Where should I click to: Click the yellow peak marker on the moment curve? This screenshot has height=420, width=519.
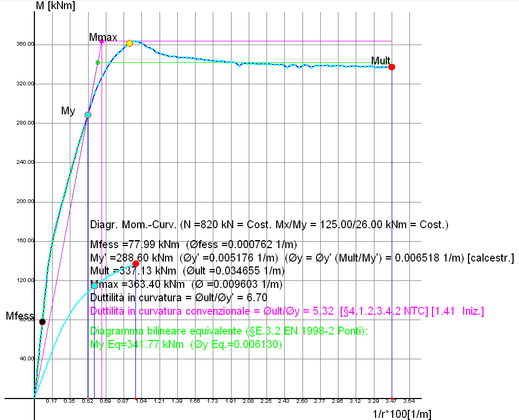click(x=129, y=44)
